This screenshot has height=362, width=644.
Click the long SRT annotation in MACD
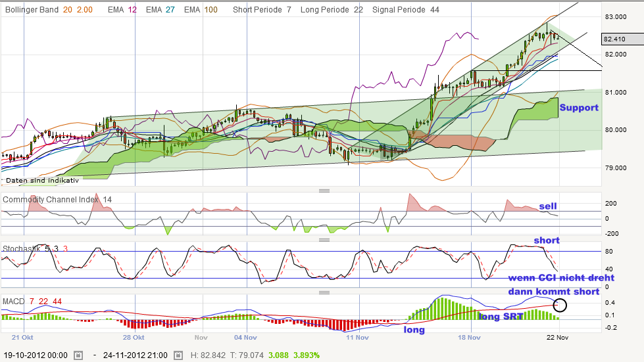tap(501, 317)
